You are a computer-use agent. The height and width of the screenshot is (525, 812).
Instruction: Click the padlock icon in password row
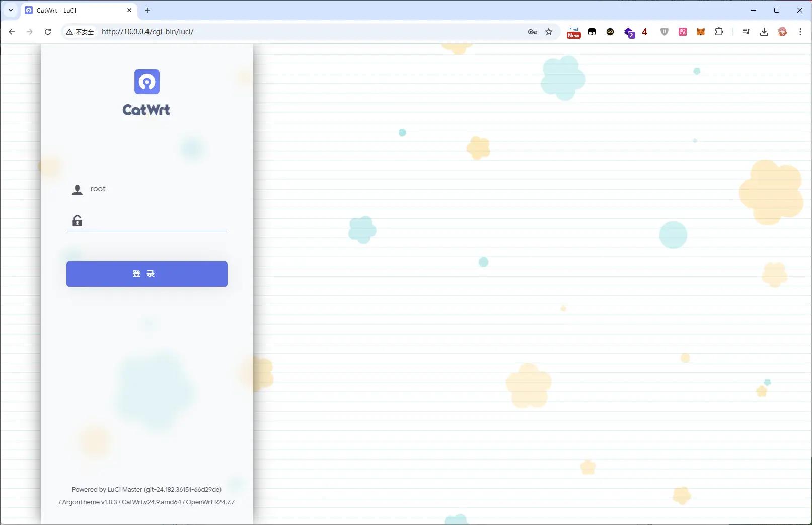pos(77,221)
